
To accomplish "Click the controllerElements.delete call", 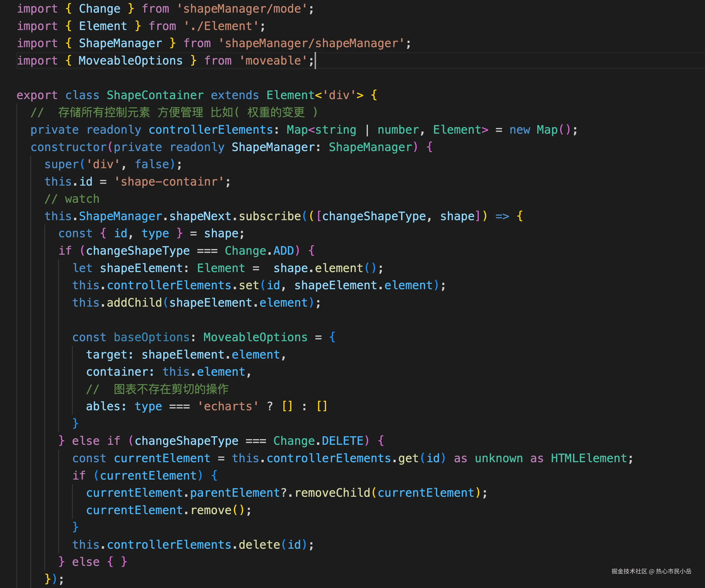I will tap(259, 545).
